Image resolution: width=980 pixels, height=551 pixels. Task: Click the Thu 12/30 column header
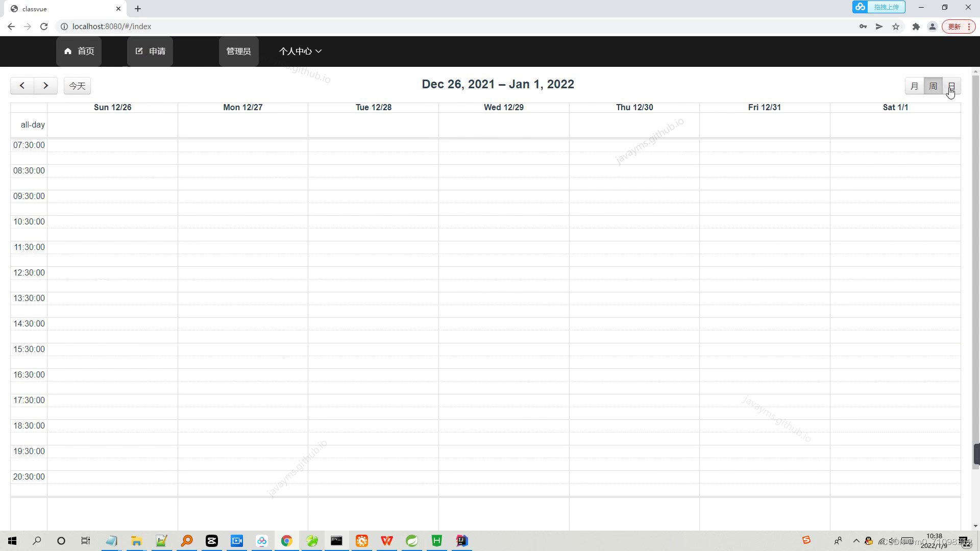click(634, 107)
